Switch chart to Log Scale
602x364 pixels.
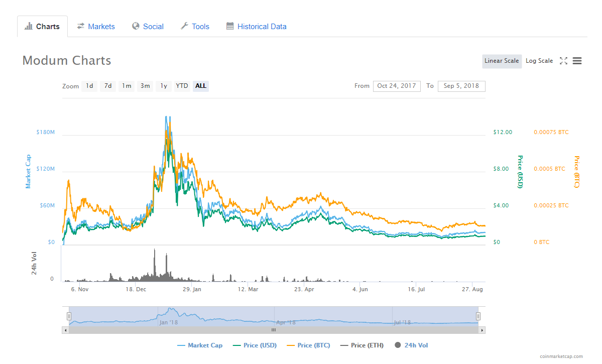click(x=539, y=61)
